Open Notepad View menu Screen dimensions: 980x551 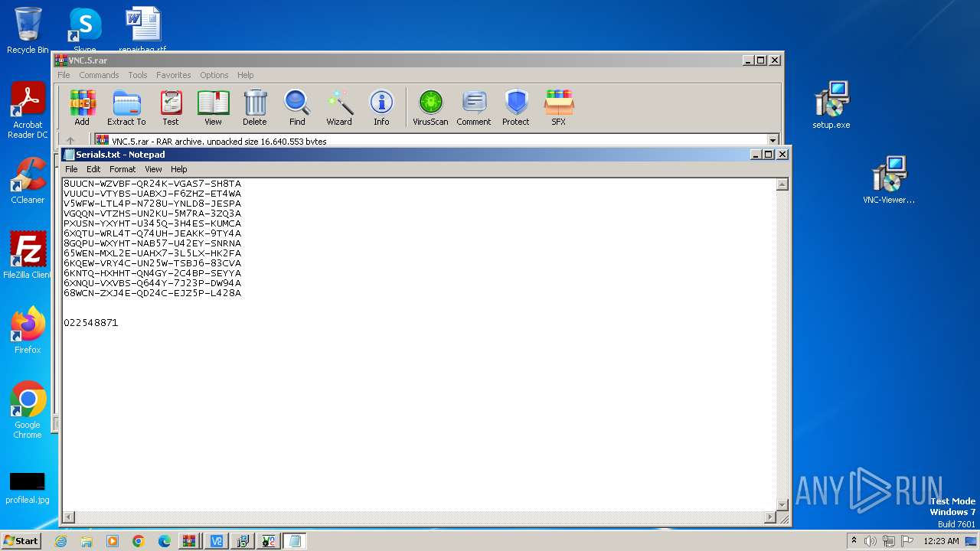[x=153, y=169]
